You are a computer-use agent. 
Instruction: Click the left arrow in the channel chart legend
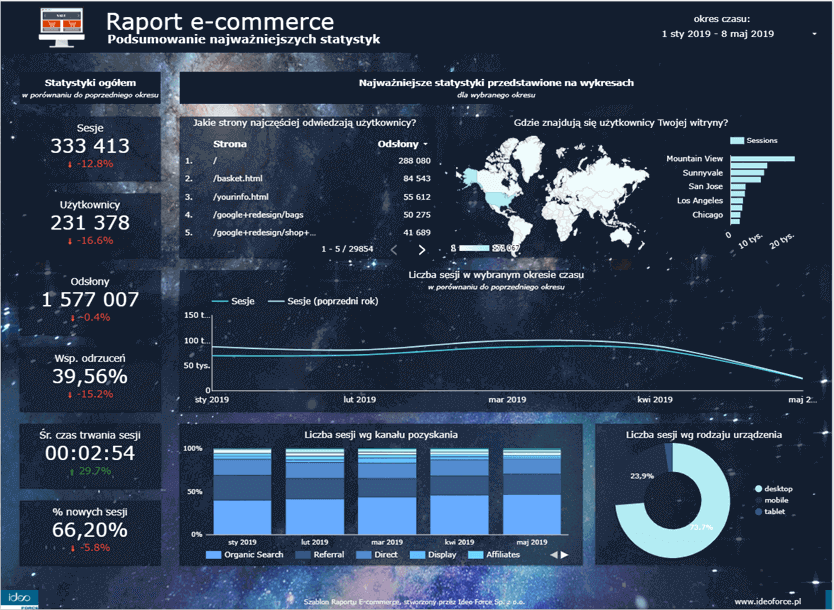(554, 554)
